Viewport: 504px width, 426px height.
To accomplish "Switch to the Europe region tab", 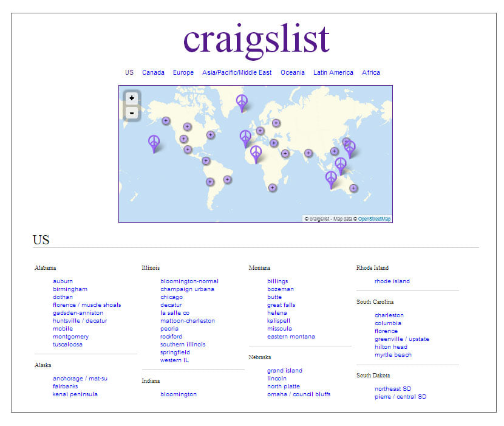I will point(183,72).
